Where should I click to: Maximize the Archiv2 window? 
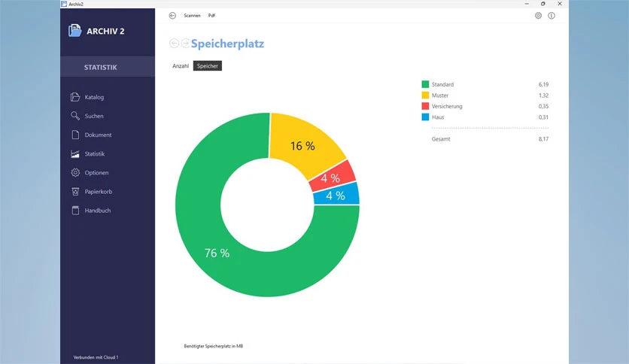click(x=542, y=4)
